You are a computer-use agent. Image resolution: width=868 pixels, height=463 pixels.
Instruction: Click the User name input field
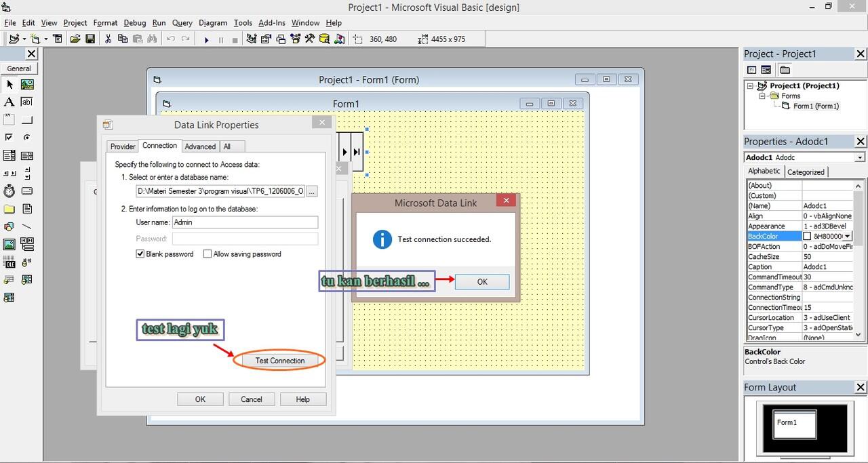[244, 222]
